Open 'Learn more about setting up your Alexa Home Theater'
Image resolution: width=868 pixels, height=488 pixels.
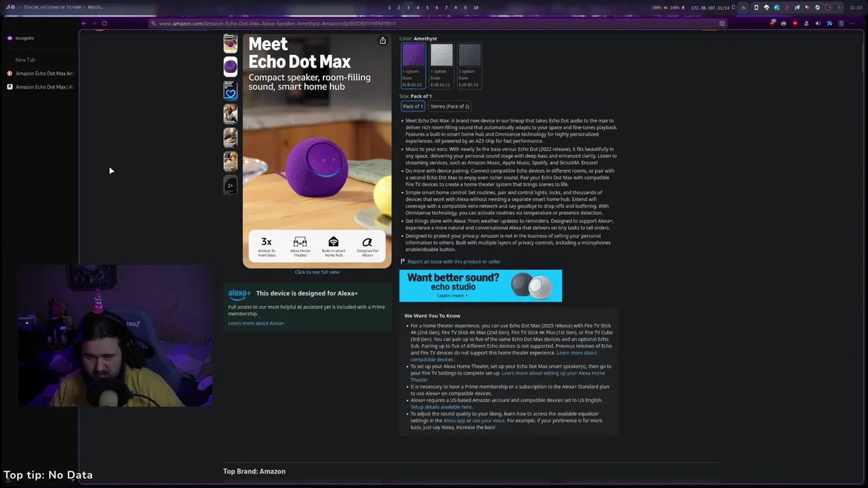(507, 376)
